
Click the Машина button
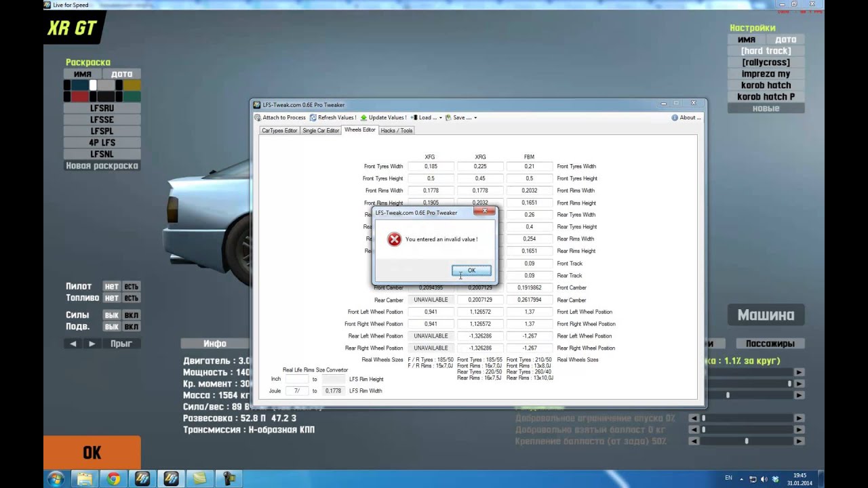point(766,314)
